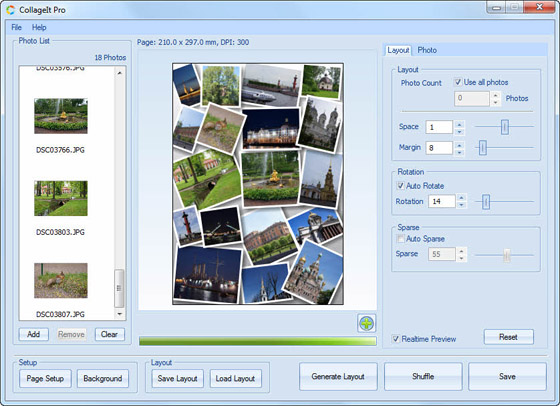The image size is (560, 406).
Task: Click the Margin slider handle
Action: pos(482,147)
